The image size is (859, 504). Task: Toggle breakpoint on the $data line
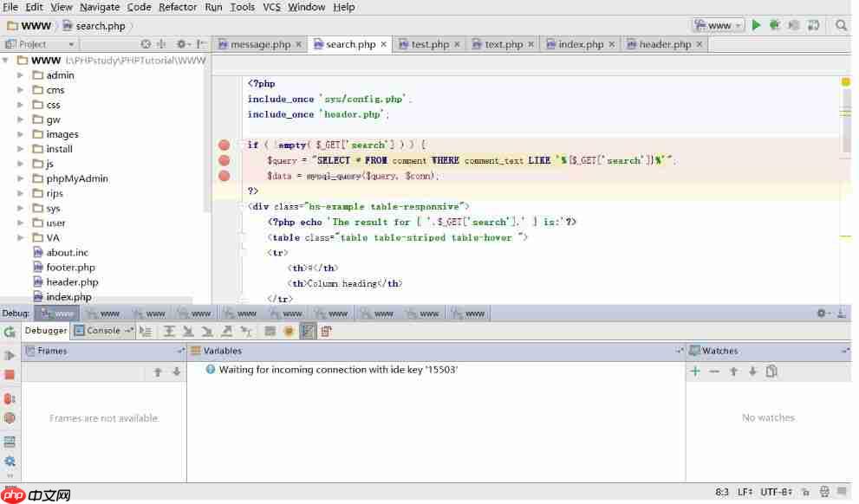coord(224,176)
